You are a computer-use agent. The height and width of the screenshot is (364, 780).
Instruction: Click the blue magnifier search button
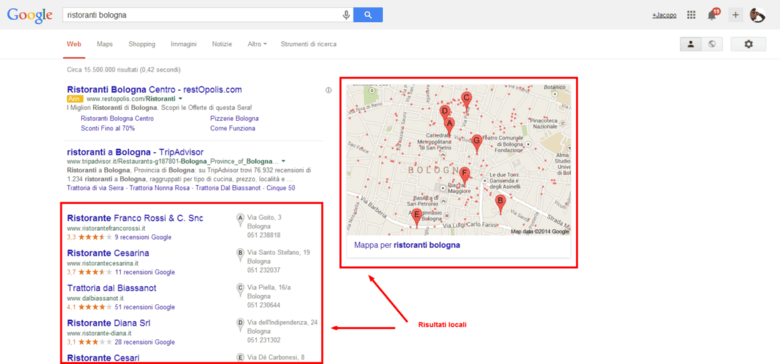click(x=368, y=15)
